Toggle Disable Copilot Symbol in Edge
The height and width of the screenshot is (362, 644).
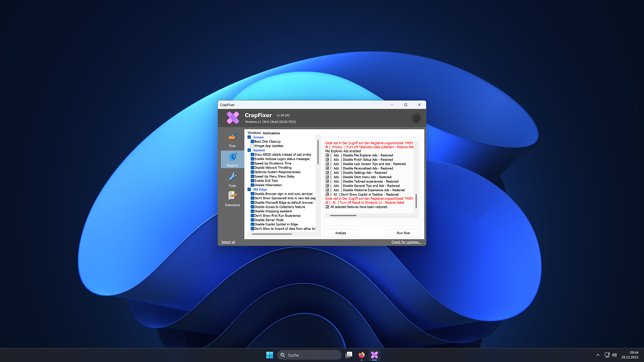point(253,224)
